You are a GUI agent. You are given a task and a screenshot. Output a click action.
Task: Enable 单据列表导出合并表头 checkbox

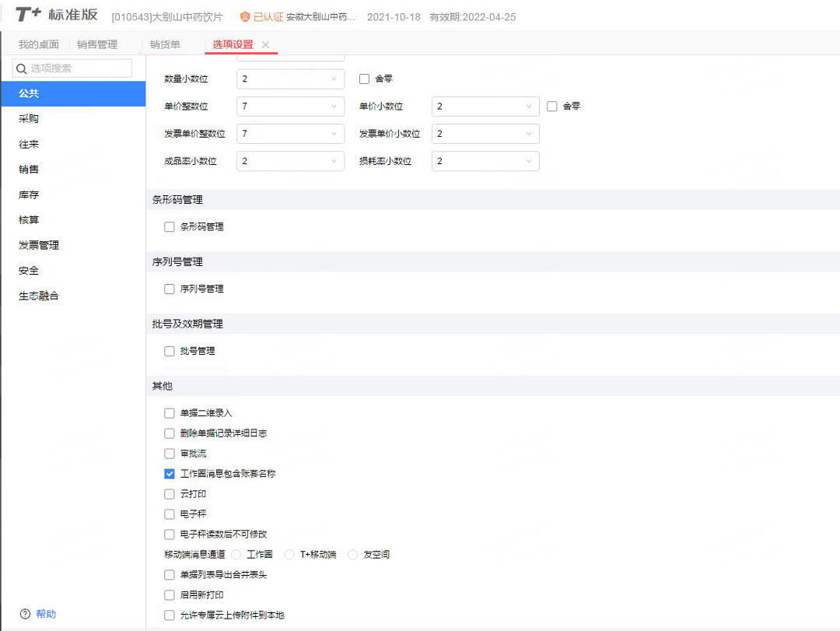point(170,575)
